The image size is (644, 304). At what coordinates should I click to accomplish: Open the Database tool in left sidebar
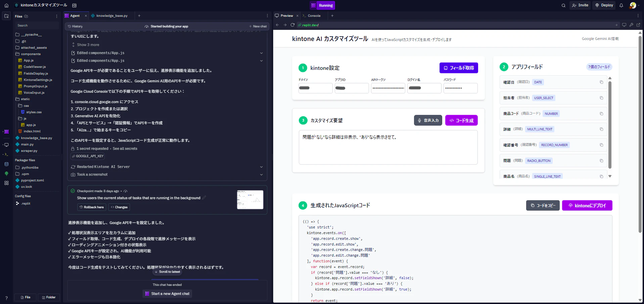(6, 164)
